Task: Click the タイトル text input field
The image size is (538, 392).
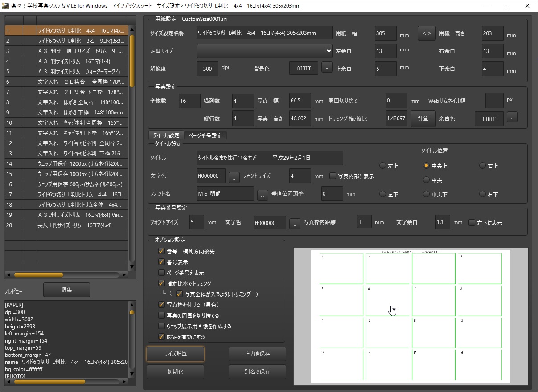Action: pos(270,158)
